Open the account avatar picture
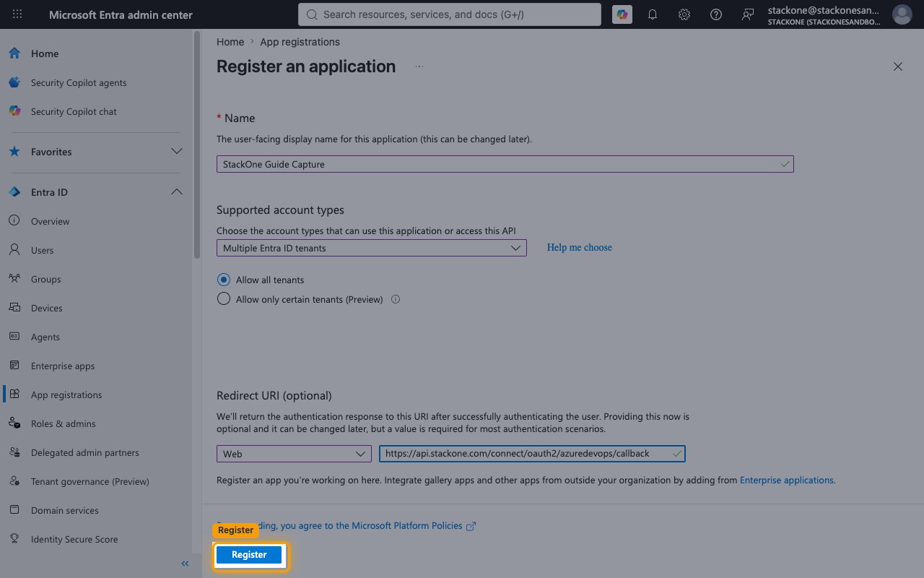 902,14
